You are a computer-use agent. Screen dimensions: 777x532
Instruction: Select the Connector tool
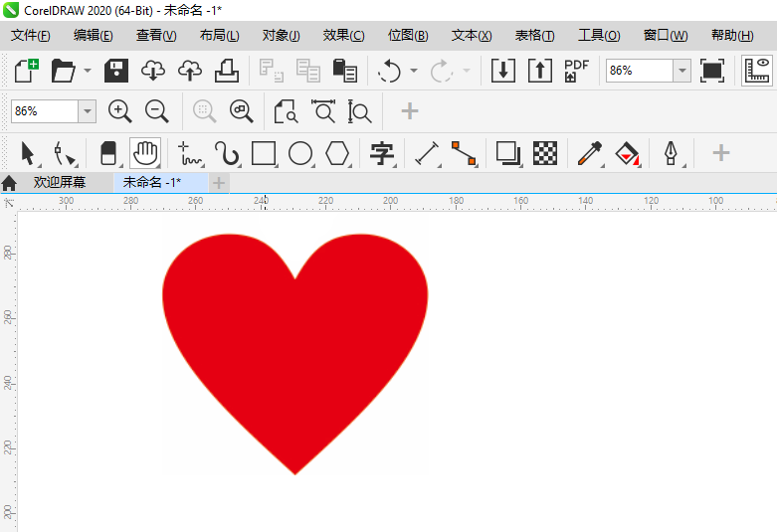pyautogui.click(x=464, y=153)
